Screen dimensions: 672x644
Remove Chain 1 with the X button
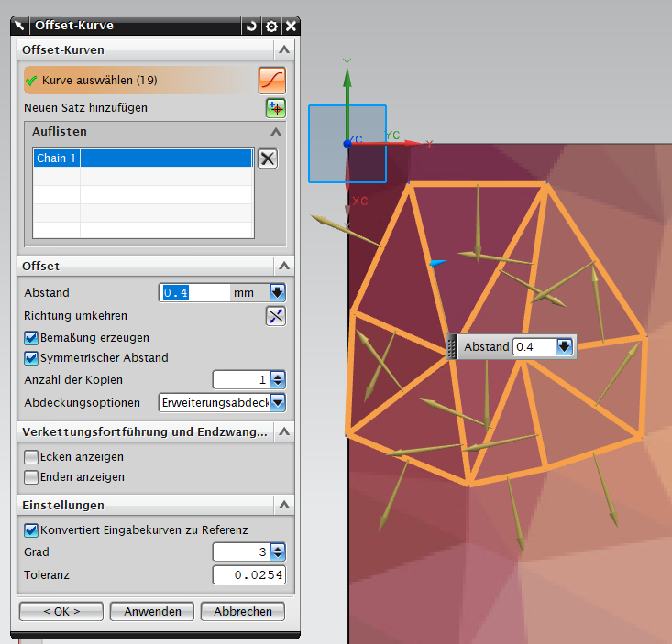[268, 158]
